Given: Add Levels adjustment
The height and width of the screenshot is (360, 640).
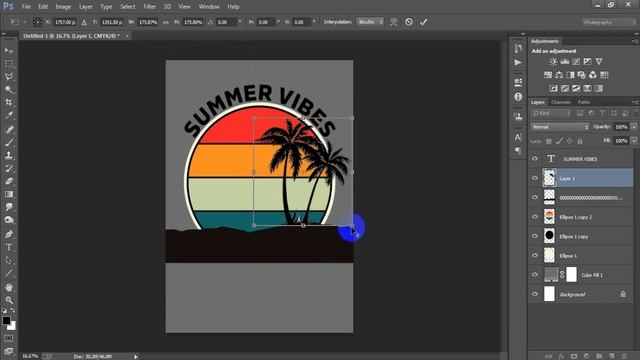Looking at the screenshot, I should pyautogui.click(x=564, y=62).
